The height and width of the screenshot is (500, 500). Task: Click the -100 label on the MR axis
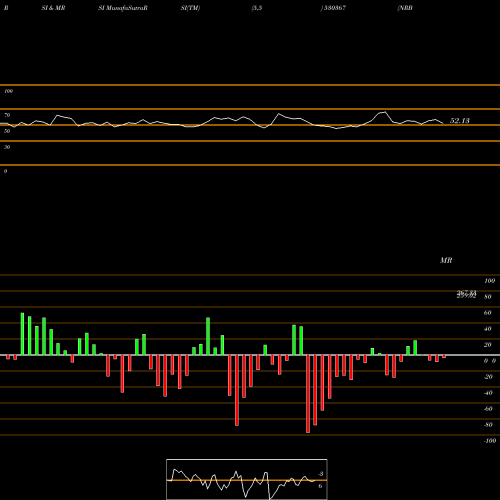pyautogui.click(x=490, y=441)
